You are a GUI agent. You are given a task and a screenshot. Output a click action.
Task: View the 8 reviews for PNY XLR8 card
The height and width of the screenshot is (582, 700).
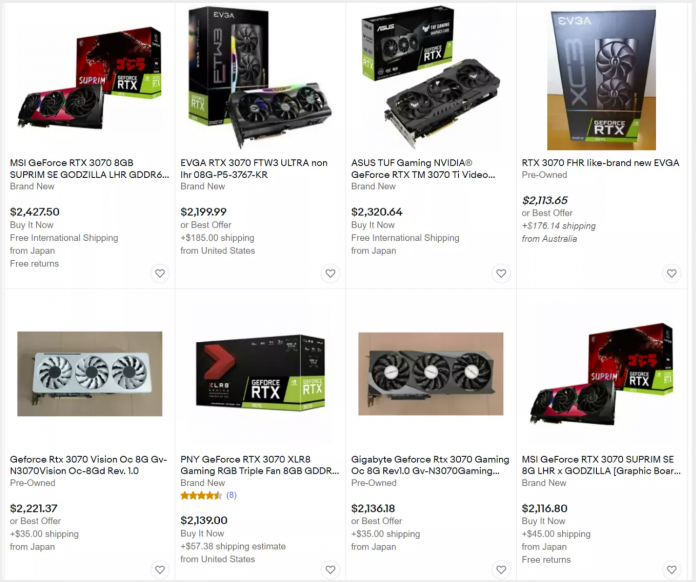click(231, 495)
